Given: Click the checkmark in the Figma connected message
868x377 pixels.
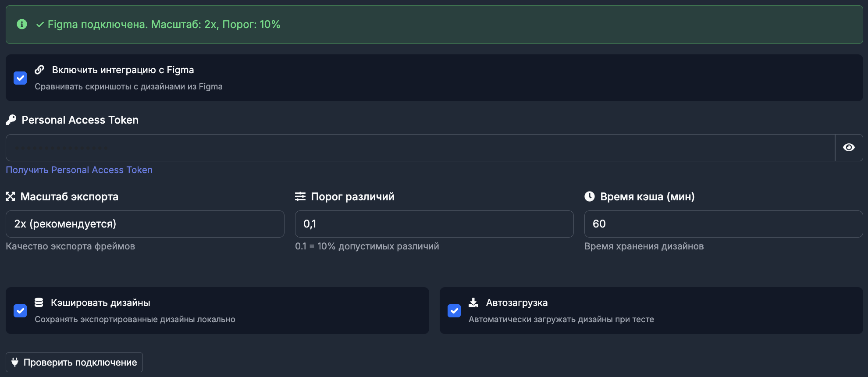Looking at the screenshot, I should [40, 25].
